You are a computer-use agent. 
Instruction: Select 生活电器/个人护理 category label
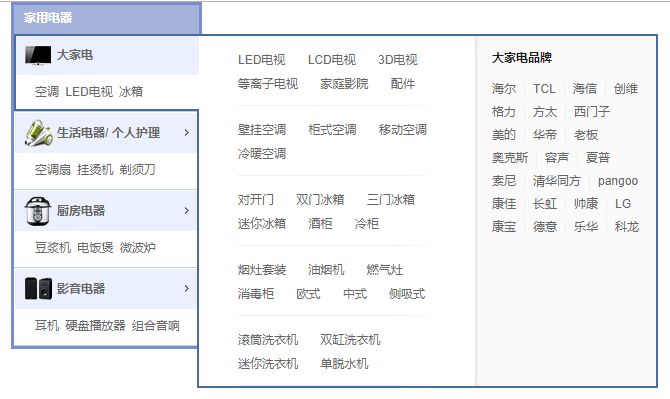point(109,133)
